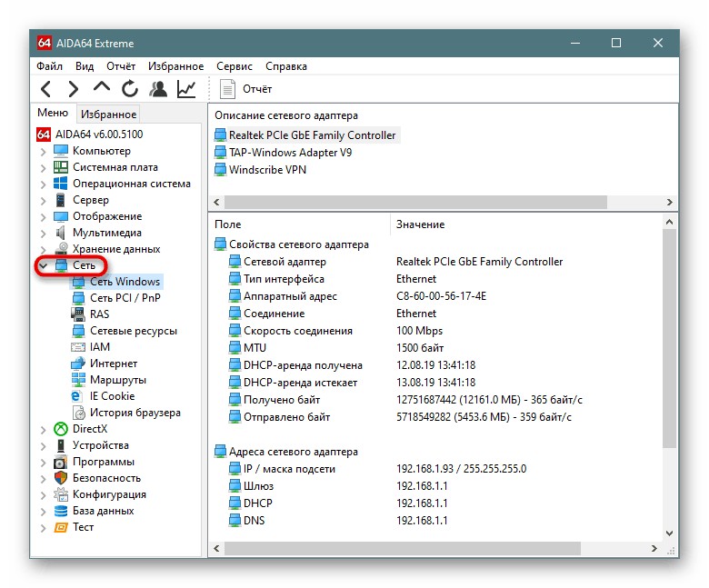The width and height of the screenshot is (709, 588).
Task: Switch to the Избранное sidebar tab
Action: click(x=108, y=114)
